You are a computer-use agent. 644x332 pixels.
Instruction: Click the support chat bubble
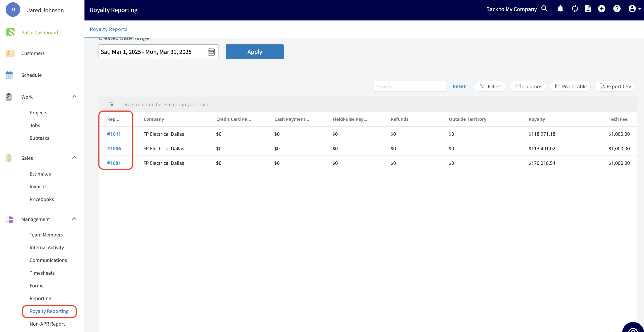633,327
